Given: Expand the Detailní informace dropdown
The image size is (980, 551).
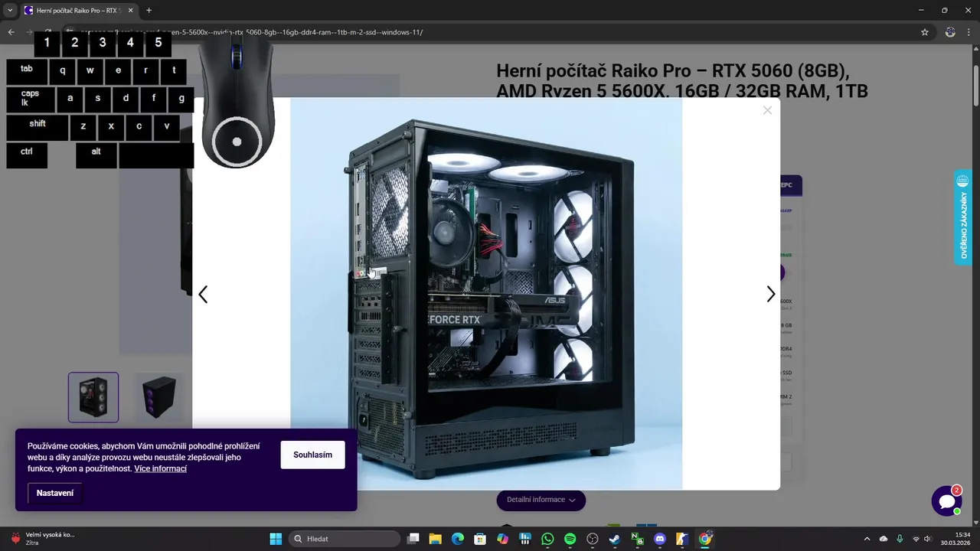Looking at the screenshot, I should pos(541,500).
